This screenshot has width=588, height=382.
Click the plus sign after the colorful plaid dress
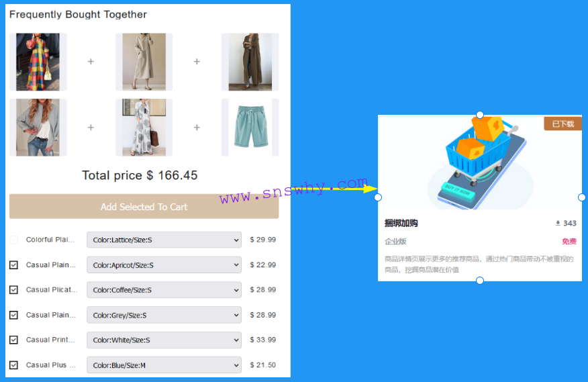coord(91,62)
